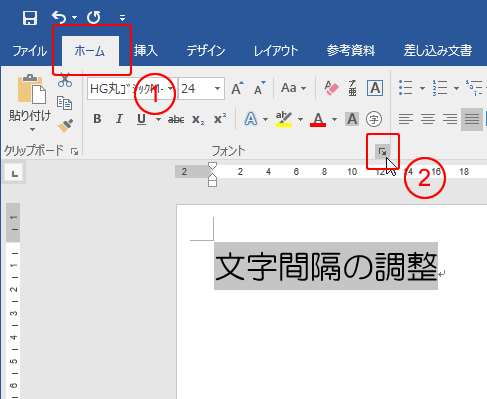Apply the red font color

click(x=318, y=119)
